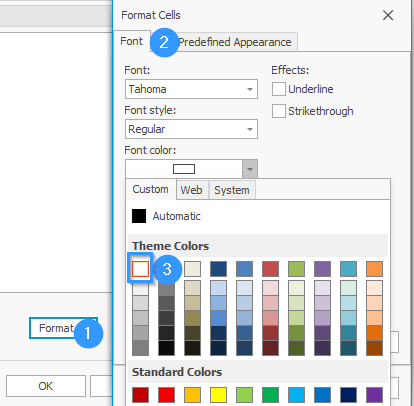Select the purple standard color swatch

pos(374,395)
